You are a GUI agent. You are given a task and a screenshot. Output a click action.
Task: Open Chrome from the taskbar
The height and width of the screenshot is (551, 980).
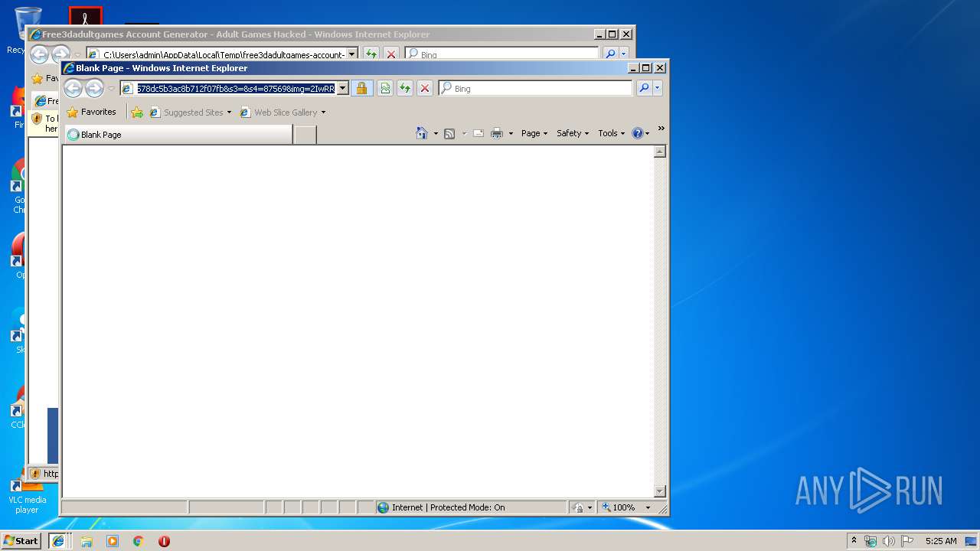pyautogui.click(x=138, y=541)
